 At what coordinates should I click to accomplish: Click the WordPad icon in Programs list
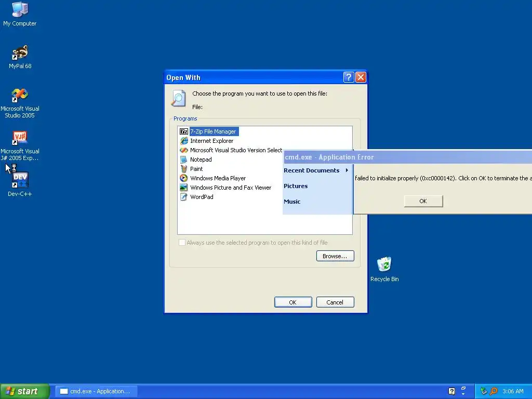tap(184, 197)
